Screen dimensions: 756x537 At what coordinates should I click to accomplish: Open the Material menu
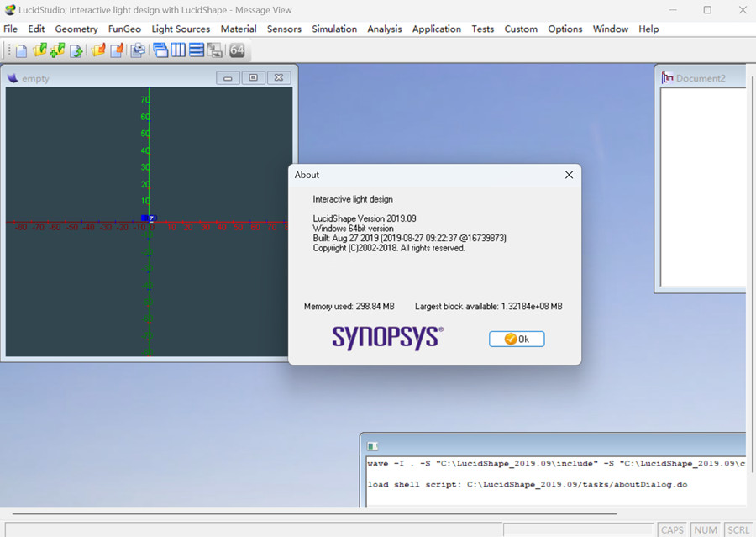(239, 29)
